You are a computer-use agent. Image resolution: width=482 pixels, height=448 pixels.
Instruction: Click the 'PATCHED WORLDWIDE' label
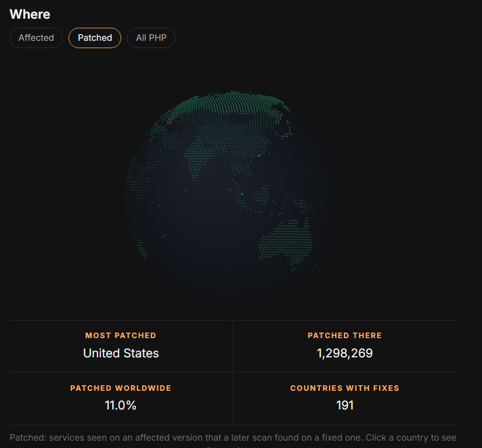121,388
